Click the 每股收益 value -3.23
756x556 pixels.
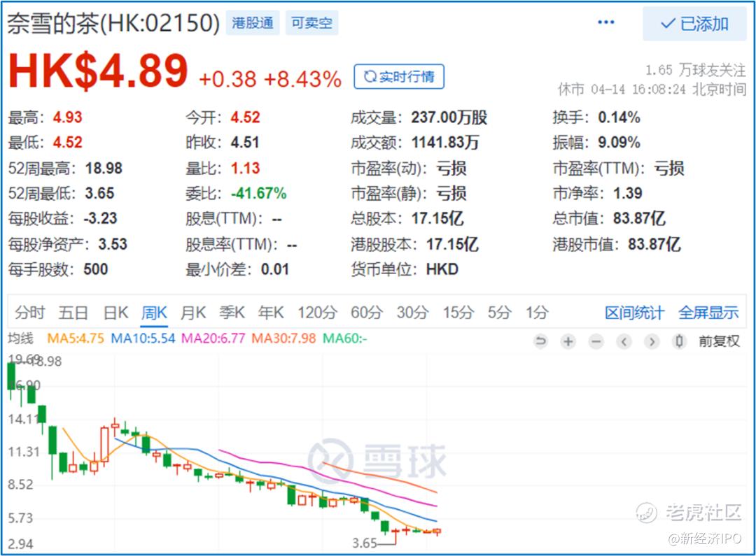[x=100, y=218]
